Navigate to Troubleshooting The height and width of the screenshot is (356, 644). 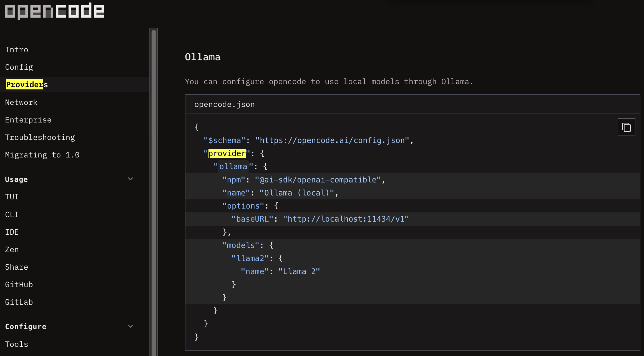pyautogui.click(x=40, y=137)
